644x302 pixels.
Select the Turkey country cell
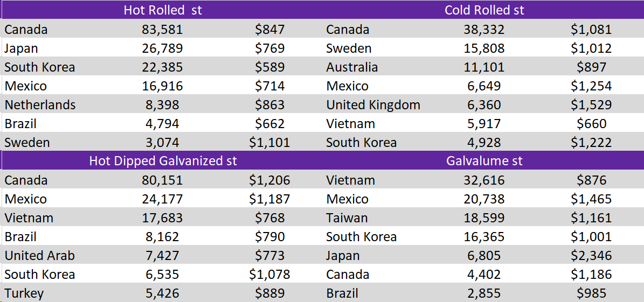coord(24,293)
